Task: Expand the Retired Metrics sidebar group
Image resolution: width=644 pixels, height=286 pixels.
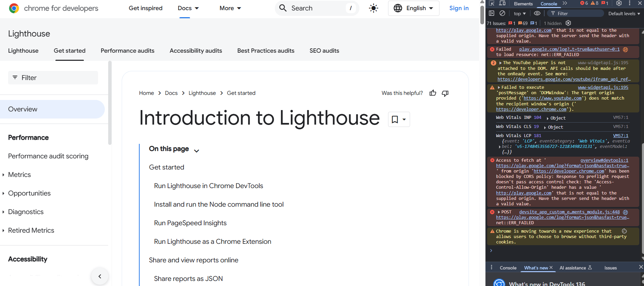Action: (3, 231)
